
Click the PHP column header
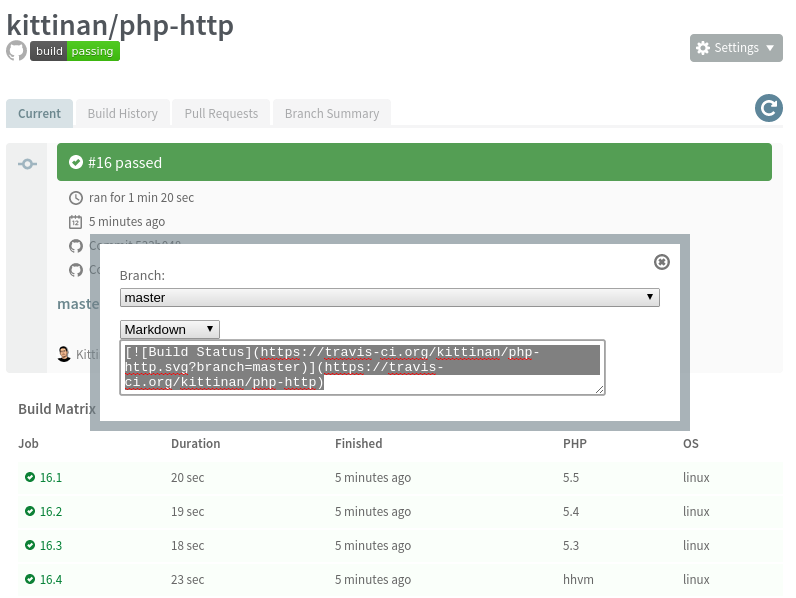575,444
